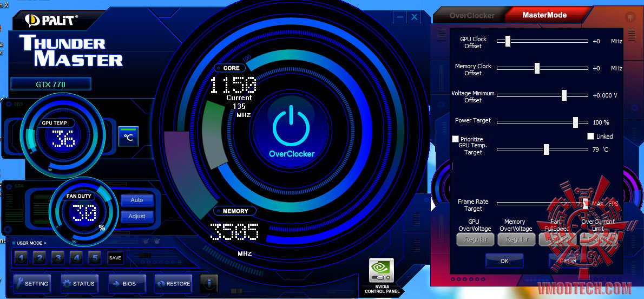Click the Voltage Minimum Offset slider handle
Screen dimensions: 644x299
[x=564, y=95]
